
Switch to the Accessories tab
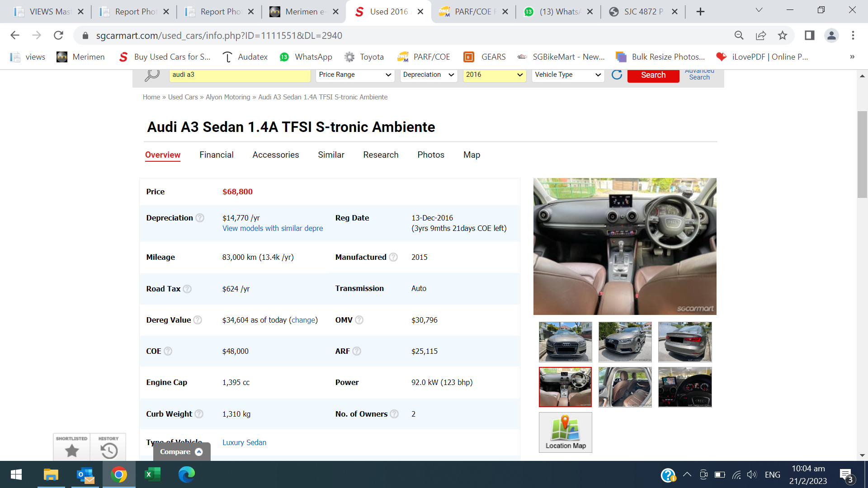tap(275, 155)
